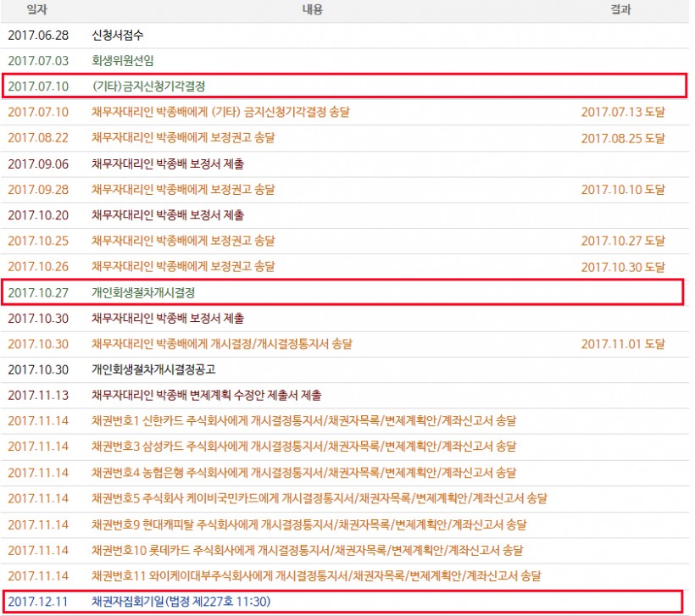Click the '신청서접수' entry
The image size is (695, 616).
point(118,35)
